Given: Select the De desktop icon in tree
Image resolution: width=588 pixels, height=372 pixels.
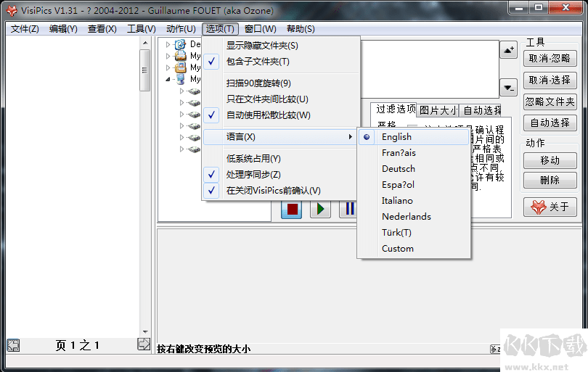Looking at the screenshot, I should [180, 44].
